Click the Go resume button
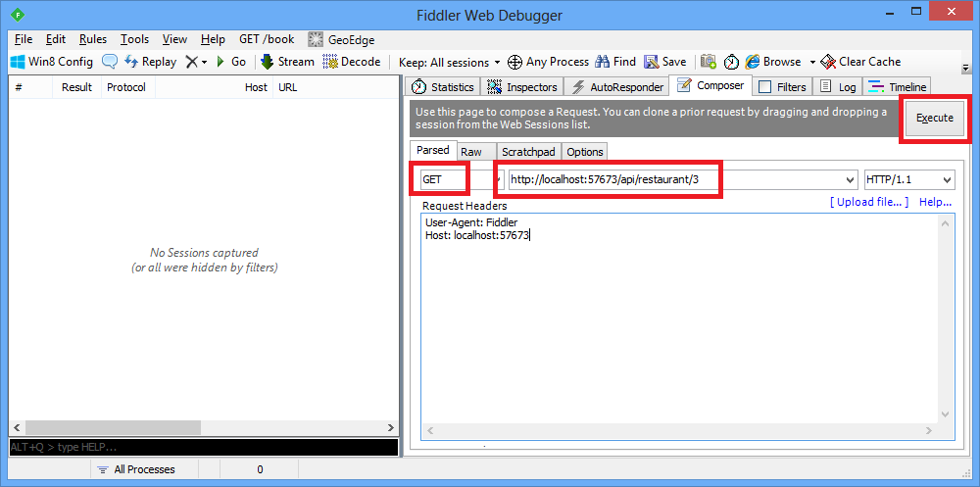 click(230, 62)
